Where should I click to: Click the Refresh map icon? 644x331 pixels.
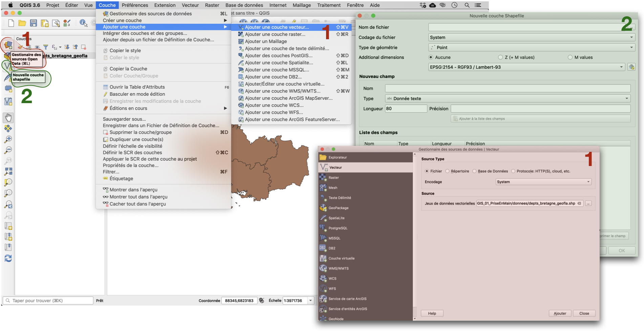tap(8, 258)
